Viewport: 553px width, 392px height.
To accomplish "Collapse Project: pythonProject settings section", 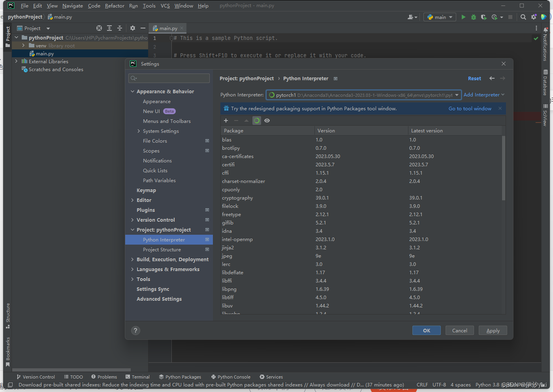I will click(x=133, y=230).
